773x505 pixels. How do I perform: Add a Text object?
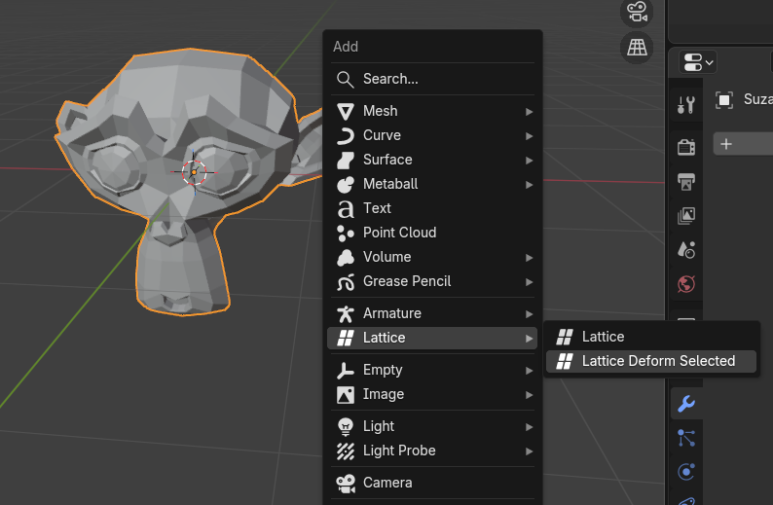[432, 208]
